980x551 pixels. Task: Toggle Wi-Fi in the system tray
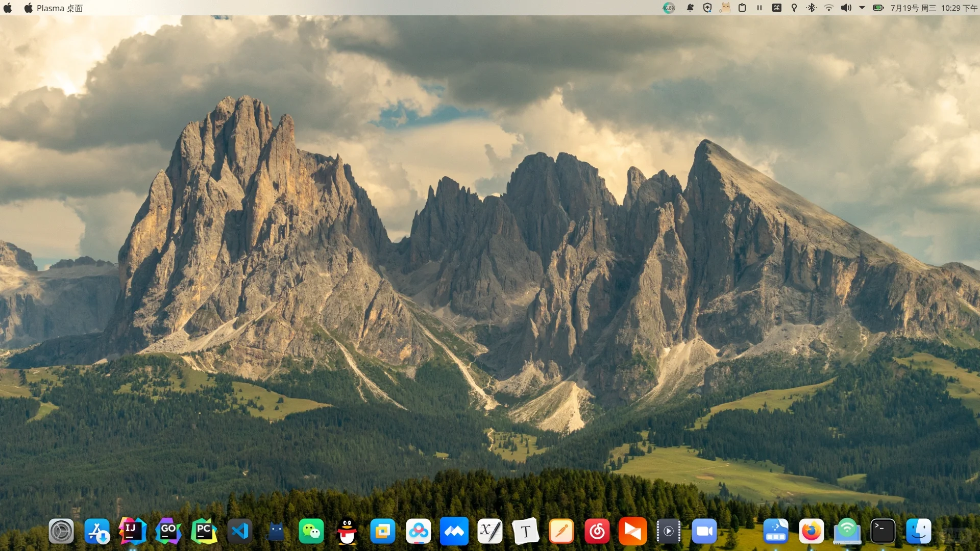coord(828,8)
